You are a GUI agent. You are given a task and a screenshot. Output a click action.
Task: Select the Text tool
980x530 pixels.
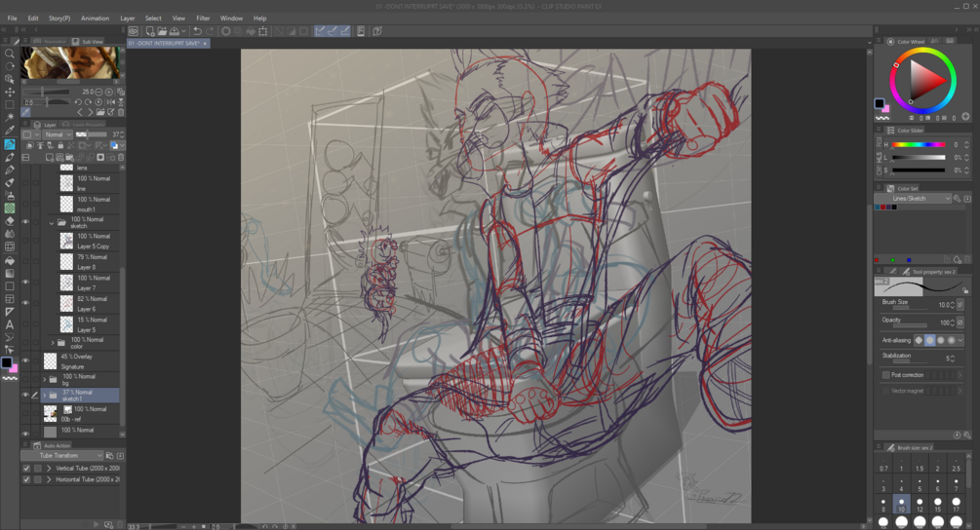[x=10, y=324]
